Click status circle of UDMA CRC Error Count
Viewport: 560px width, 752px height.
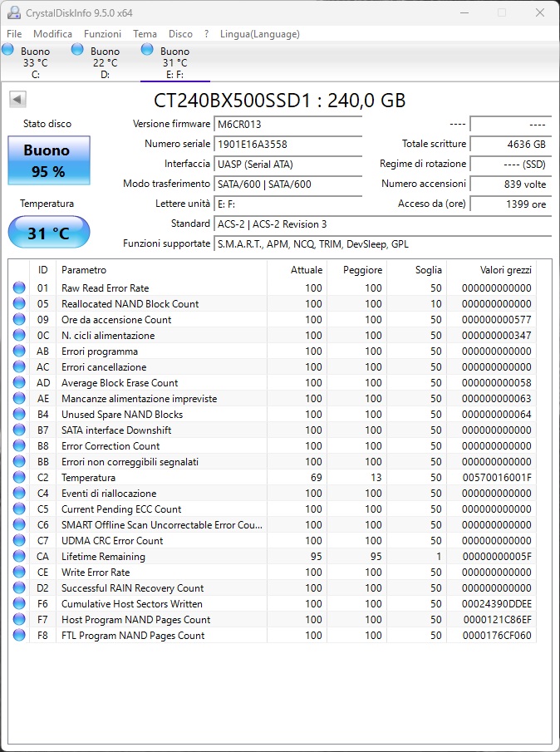click(x=19, y=540)
